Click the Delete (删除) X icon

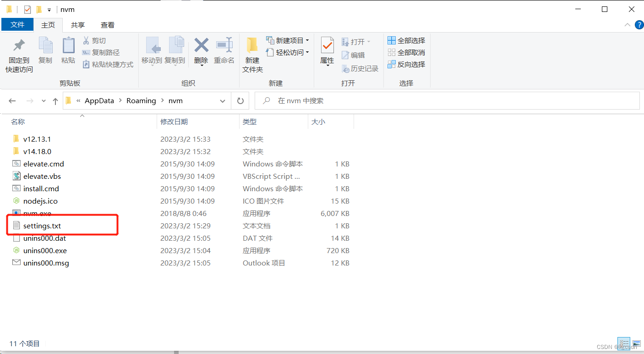[x=201, y=45]
